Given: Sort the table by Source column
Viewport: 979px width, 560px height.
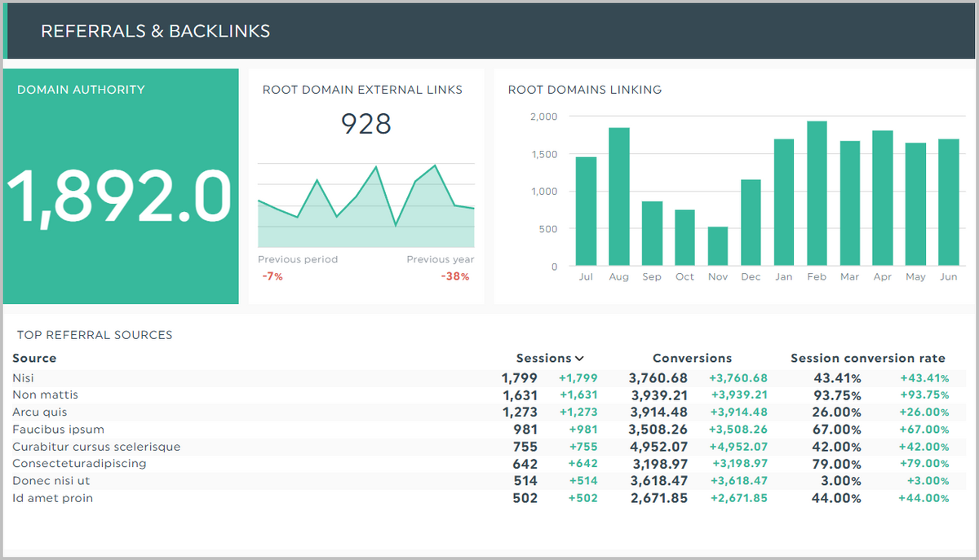Looking at the screenshot, I should click(x=33, y=358).
